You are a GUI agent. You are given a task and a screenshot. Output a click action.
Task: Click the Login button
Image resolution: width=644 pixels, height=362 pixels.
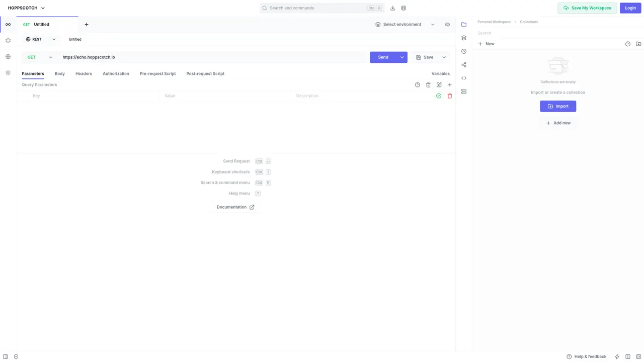pyautogui.click(x=630, y=8)
